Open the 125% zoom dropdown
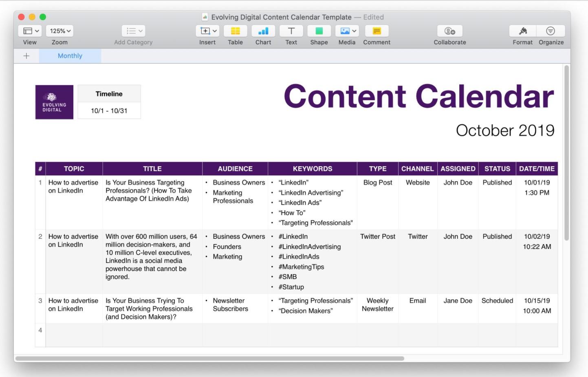The height and width of the screenshot is (377, 588). click(x=59, y=31)
